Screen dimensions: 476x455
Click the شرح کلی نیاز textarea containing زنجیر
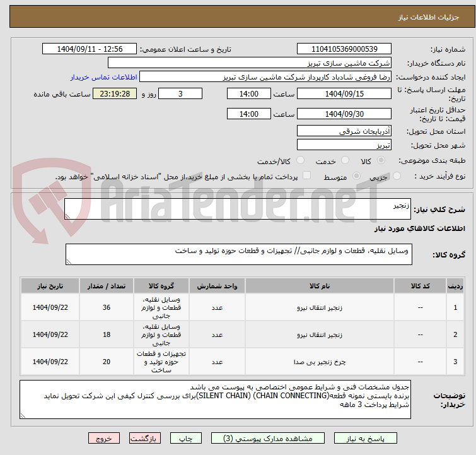coord(238,209)
